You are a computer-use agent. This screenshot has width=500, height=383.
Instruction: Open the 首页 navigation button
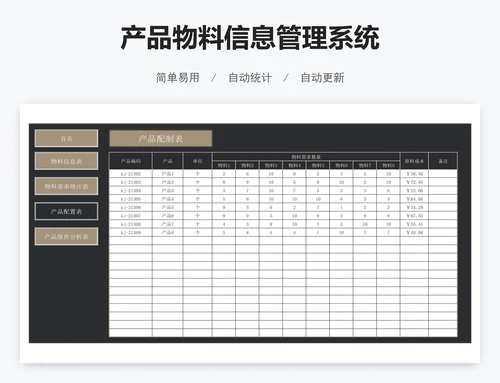point(66,138)
